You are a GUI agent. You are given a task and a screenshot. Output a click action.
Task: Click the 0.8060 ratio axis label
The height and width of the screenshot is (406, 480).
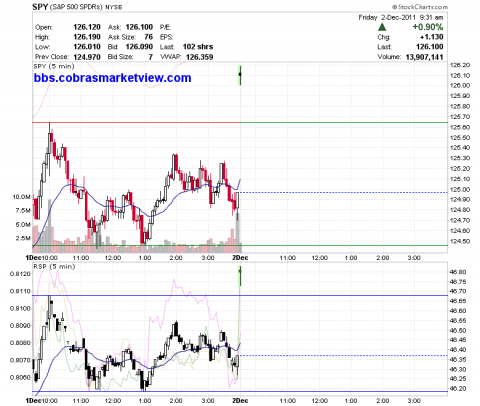20,378
